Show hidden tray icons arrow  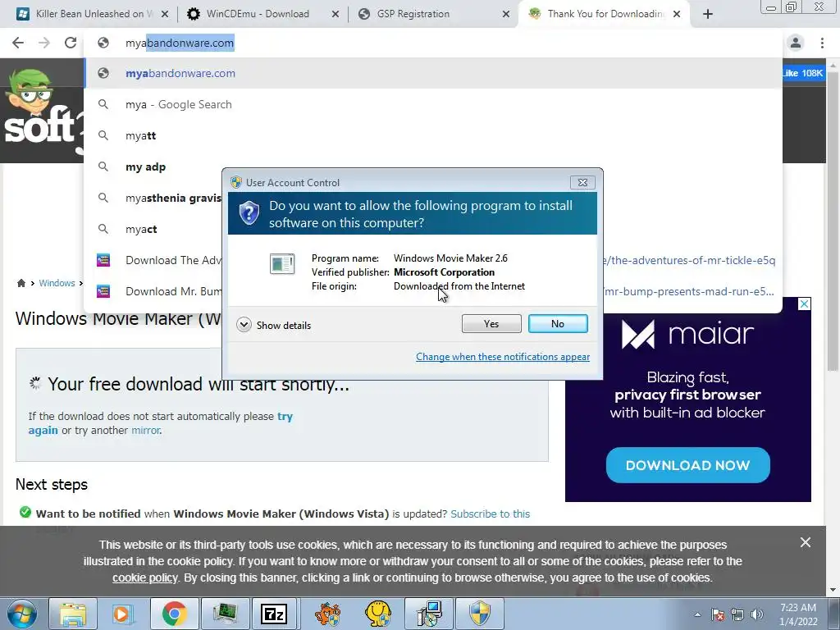[x=697, y=614]
